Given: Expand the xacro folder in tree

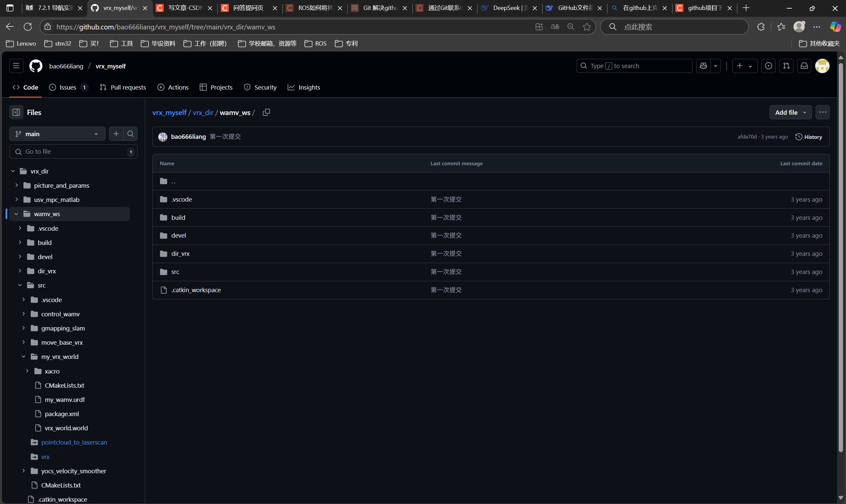Looking at the screenshot, I should pyautogui.click(x=27, y=371).
